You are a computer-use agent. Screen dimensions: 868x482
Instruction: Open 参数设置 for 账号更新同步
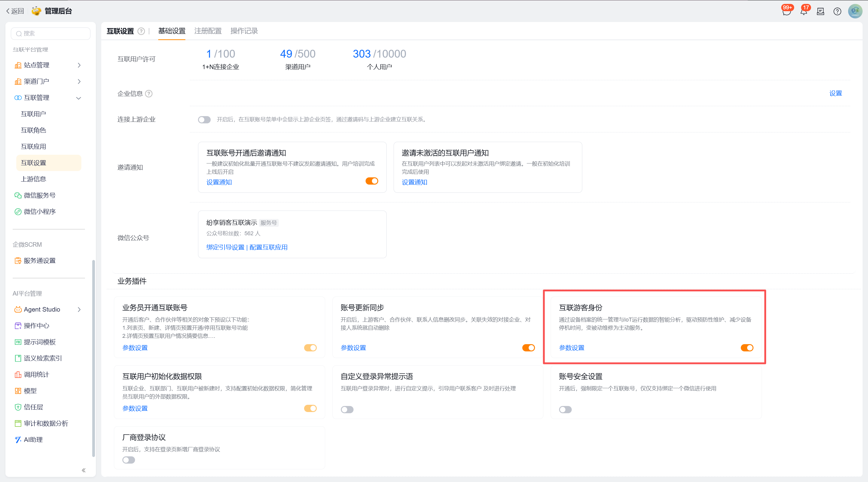pyautogui.click(x=353, y=348)
